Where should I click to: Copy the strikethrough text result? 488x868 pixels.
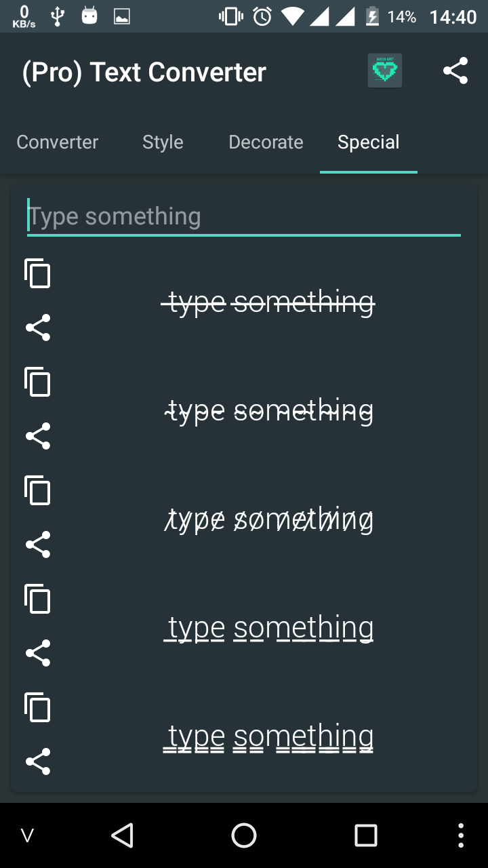pos(38,273)
